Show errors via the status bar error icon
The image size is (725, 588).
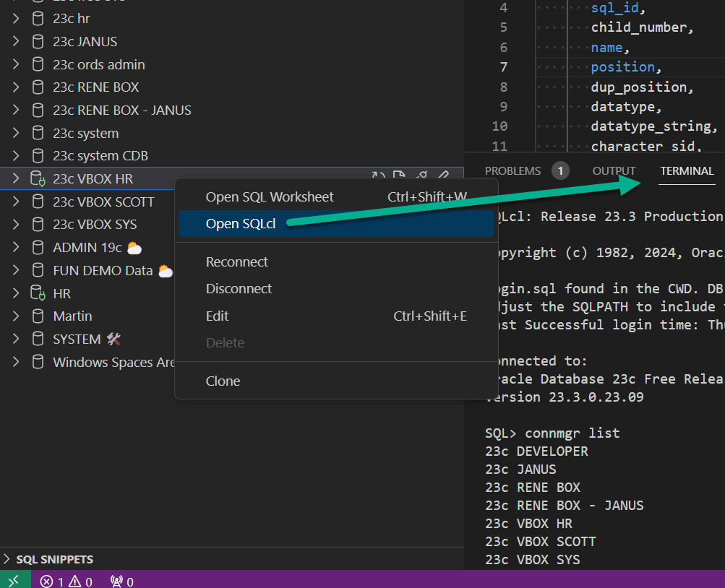(x=46, y=581)
